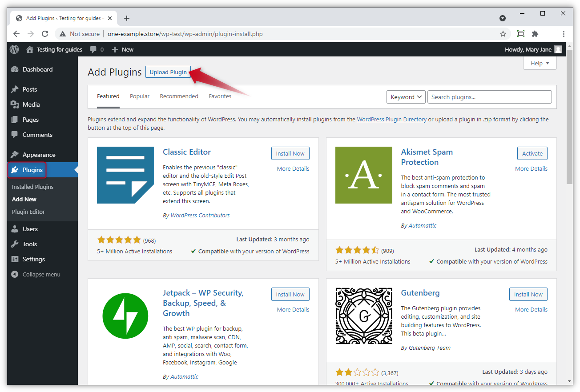Open the Recommended plugins tab

[179, 96]
